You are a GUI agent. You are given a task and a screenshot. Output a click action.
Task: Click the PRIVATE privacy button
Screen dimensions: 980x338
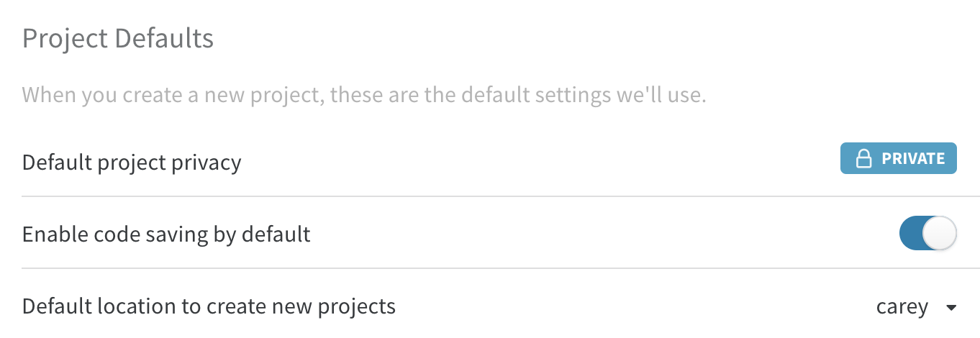(898, 159)
